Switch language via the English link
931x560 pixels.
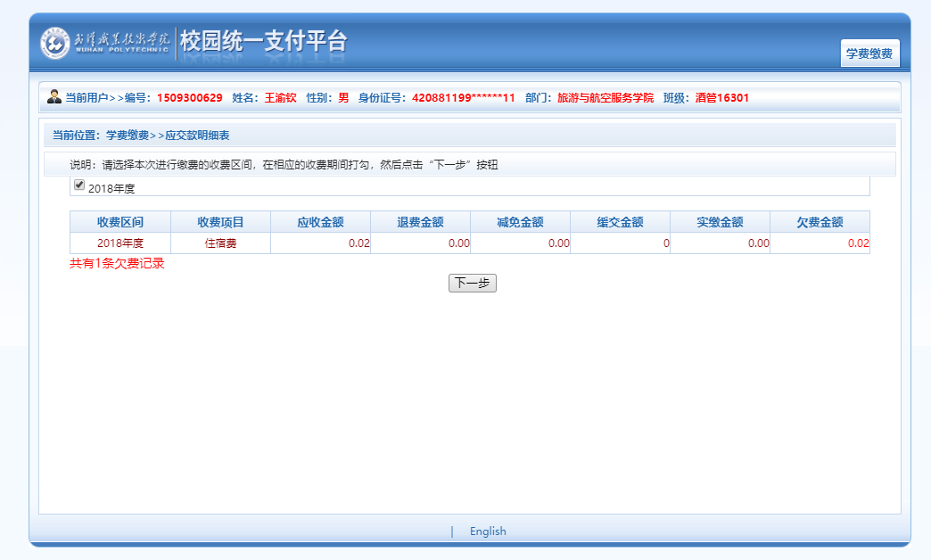tap(488, 531)
